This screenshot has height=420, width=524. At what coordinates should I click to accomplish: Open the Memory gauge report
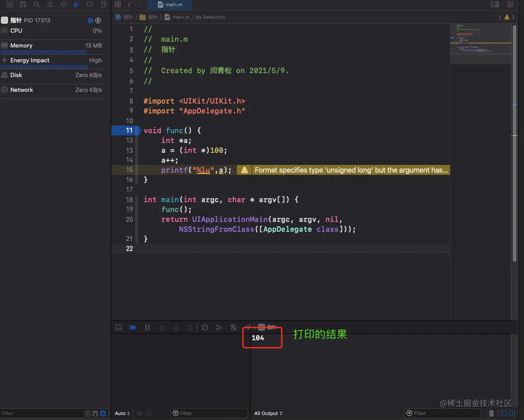point(52,47)
